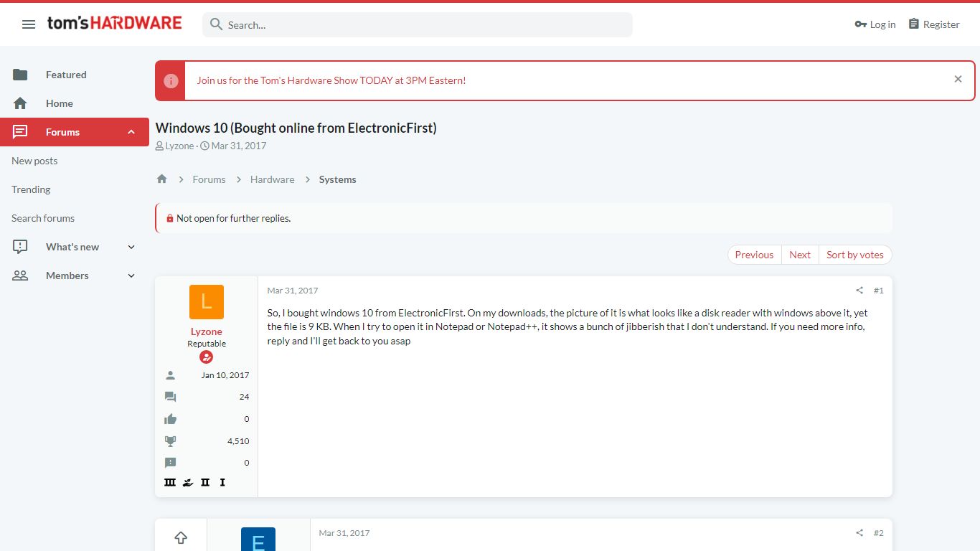This screenshot has height=551, width=980.
Task: Click the second achievement badge icon
Action: tap(188, 483)
